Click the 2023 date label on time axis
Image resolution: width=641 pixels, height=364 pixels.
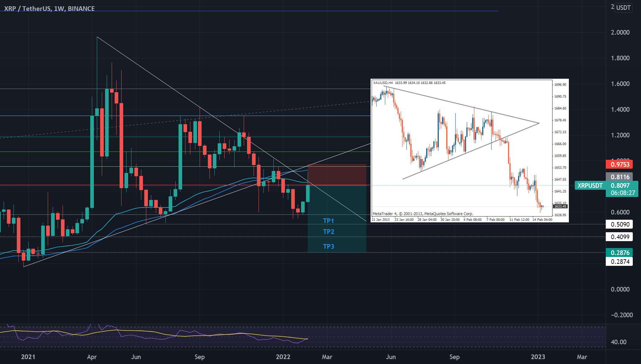click(x=538, y=357)
